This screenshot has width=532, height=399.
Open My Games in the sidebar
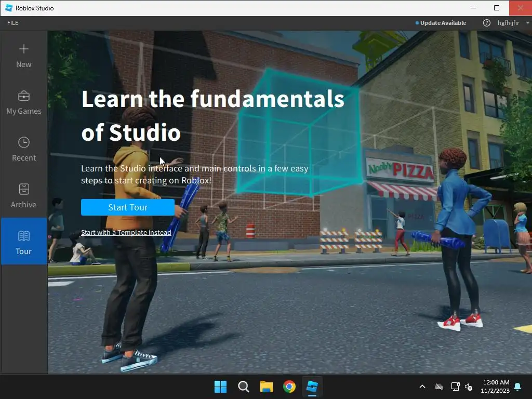coord(24,101)
